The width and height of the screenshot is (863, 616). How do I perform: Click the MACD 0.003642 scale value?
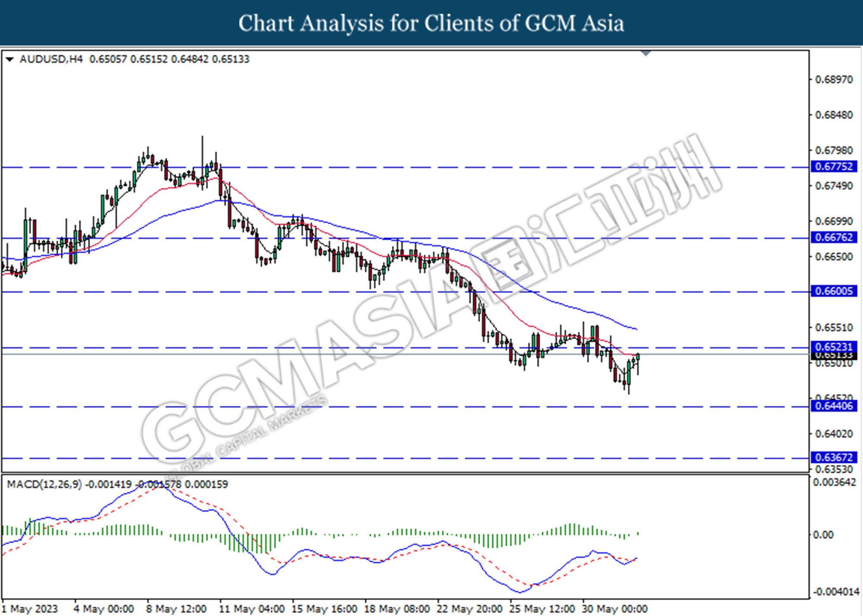click(835, 482)
